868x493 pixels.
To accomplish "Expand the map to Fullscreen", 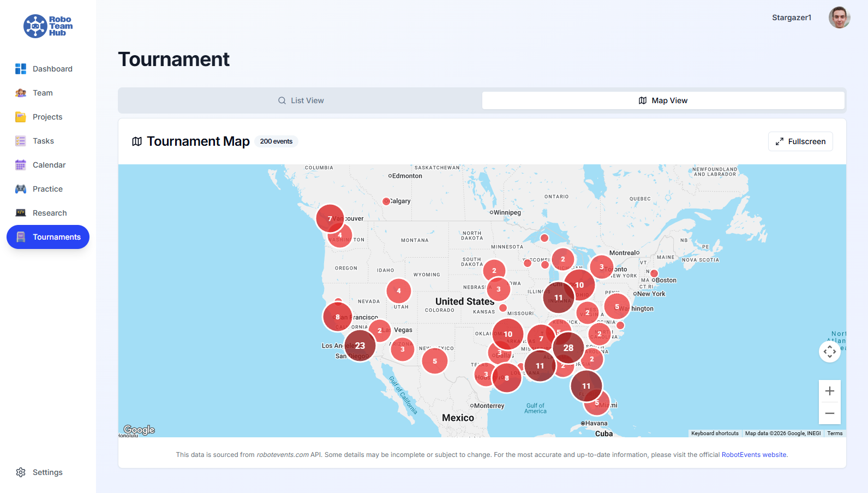I will [800, 141].
